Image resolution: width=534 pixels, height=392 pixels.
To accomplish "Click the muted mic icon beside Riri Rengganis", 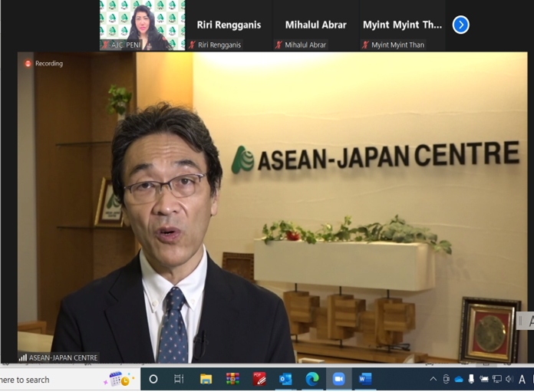I will point(192,44).
